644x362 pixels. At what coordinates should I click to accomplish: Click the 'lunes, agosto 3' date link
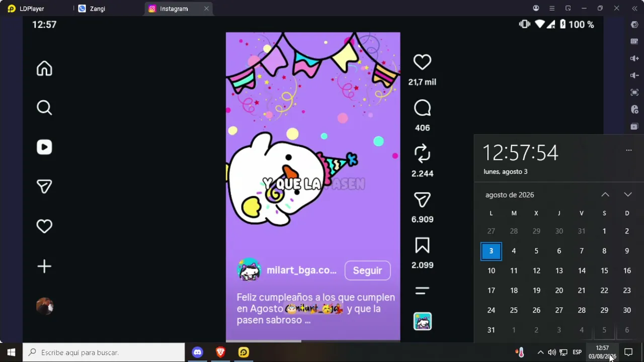click(x=506, y=171)
